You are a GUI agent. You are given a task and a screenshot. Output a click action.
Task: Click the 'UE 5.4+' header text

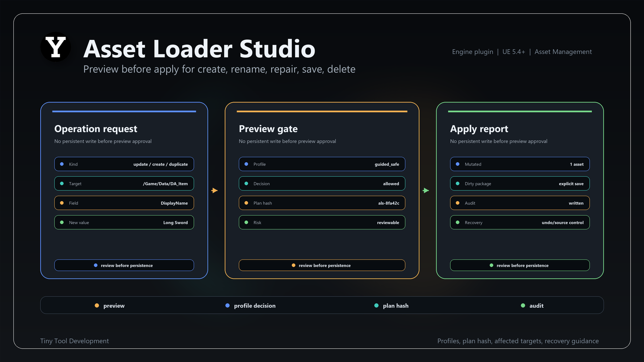[514, 52]
